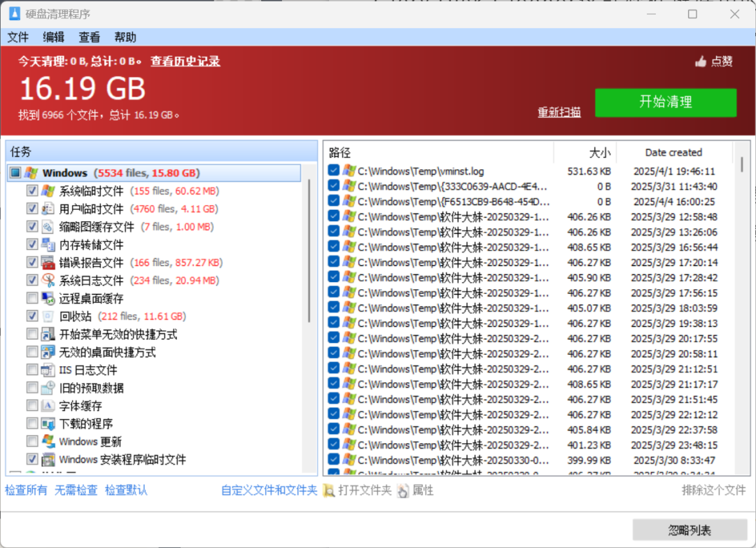Click the 系统临时文件 category icon
The height and width of the screenshot is (548, 756).
coord(49,190)
